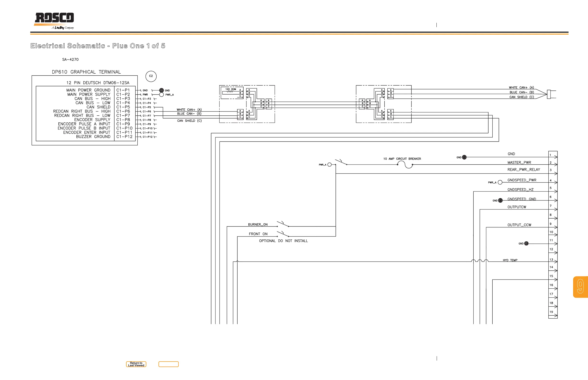
Task: Open the orange section 9 tab
Action: pos(580,287)
